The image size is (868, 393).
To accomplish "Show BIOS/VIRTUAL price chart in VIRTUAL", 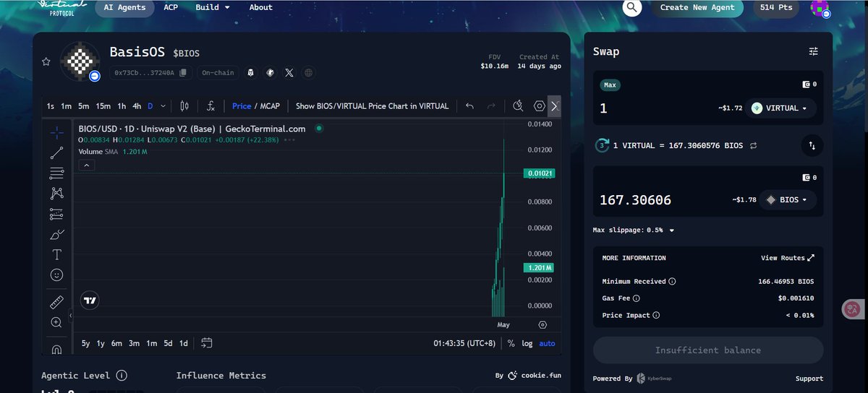I will click(x=373, y=105).
